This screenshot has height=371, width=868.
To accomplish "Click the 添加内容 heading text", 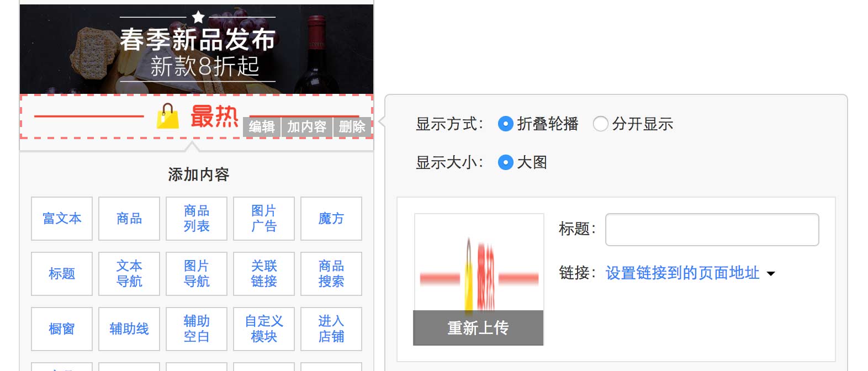I will 199,174.
